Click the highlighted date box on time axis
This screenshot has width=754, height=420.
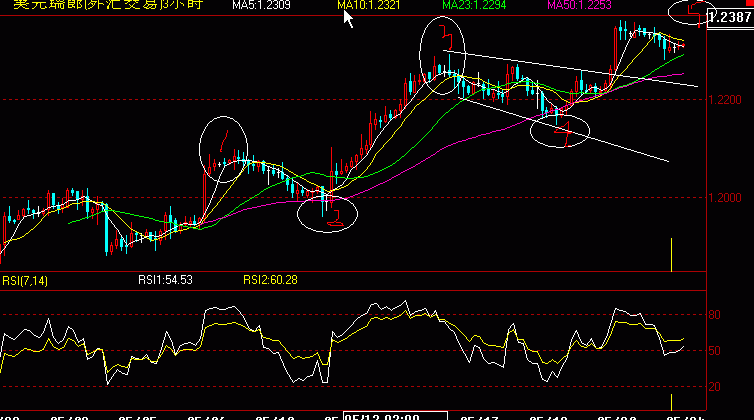pos(395,416)
